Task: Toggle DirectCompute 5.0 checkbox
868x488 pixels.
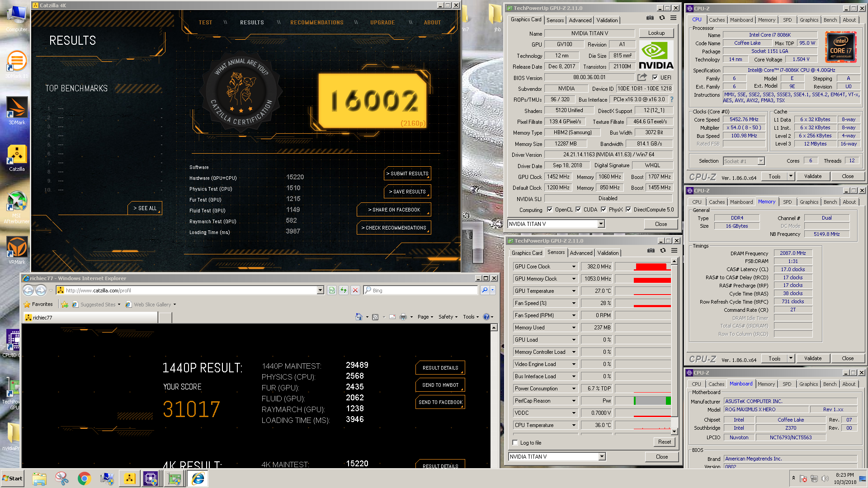Action: [628, 210]
